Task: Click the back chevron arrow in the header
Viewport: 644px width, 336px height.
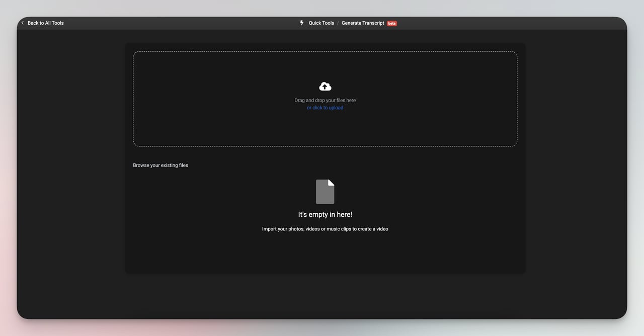Action: 22,23
